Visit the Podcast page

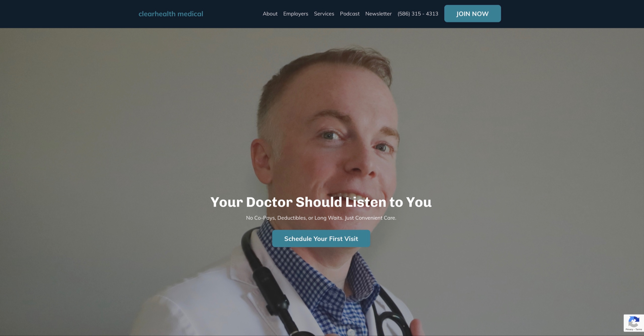pos(350,14)
